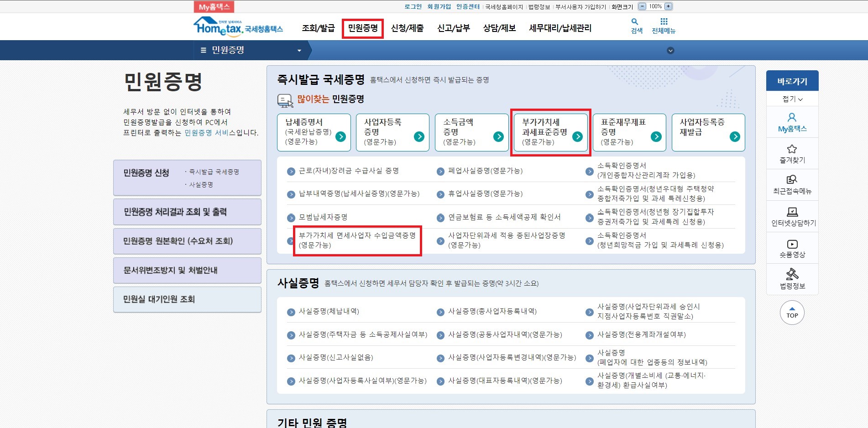This screenshot has height=428, width=868.
Task: Select 민원증명 신청 side menu
Action: pyautogui.click(x=146, y=173)
